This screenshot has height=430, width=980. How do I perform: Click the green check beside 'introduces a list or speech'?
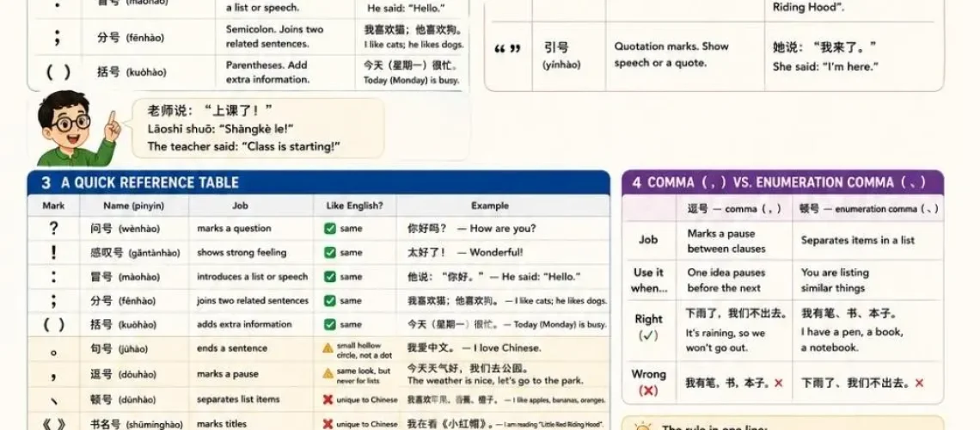tap(330, 276)
